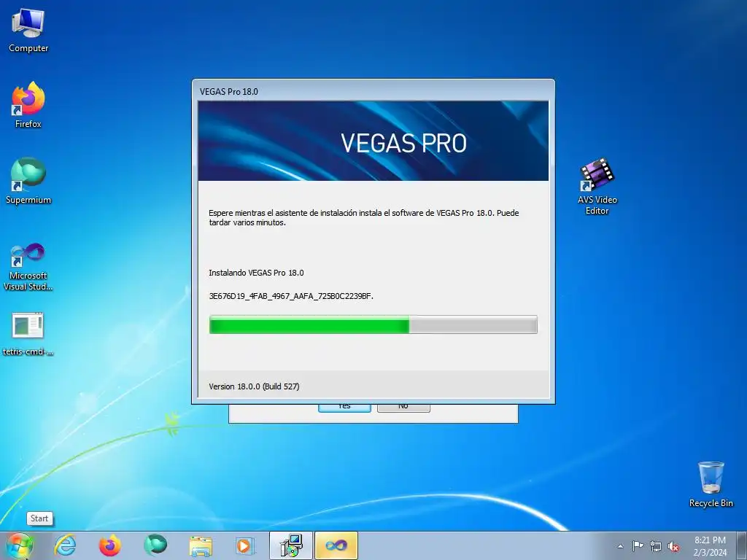The width and height of the screenshot is (747, 560).
Task: Click No in the dialog behind installer
Action: click(x=403, y=408)
